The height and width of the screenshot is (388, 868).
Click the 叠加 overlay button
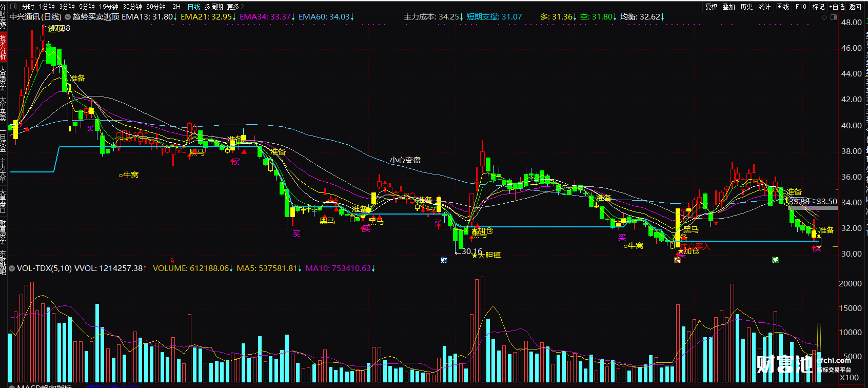729,7
